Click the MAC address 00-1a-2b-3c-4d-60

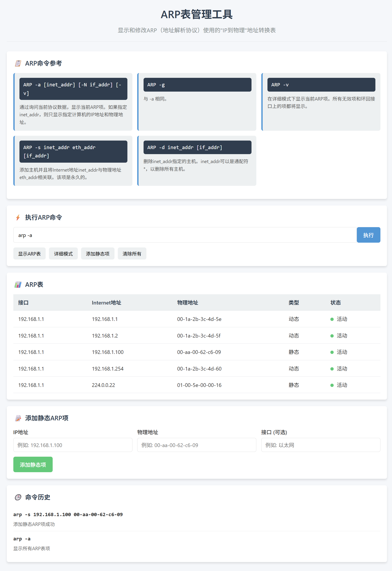click(199, 369)
